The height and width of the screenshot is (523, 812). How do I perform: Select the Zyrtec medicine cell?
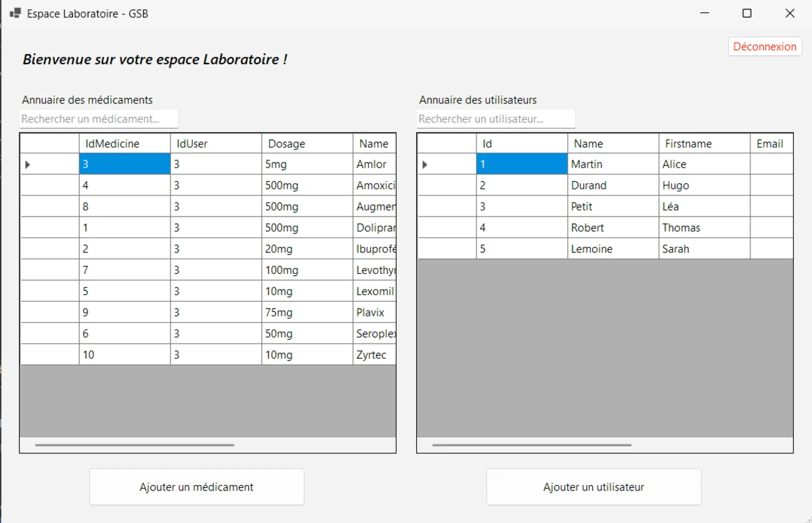(x=374, y=355)
